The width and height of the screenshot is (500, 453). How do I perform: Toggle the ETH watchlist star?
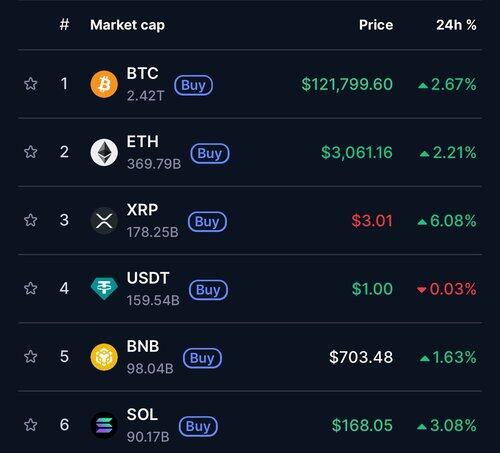31,152
